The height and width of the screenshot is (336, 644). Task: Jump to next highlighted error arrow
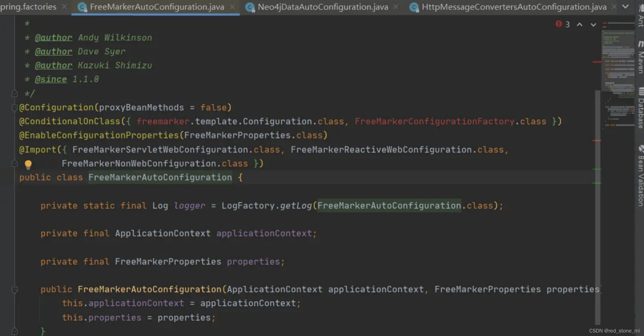click(x=593, y=25)
